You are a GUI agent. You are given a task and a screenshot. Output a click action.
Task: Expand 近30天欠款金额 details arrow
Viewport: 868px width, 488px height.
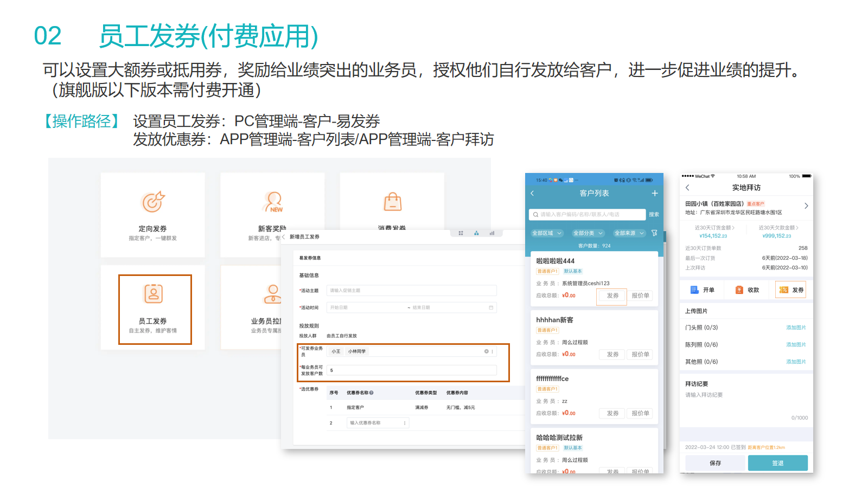tap(797, 228)
